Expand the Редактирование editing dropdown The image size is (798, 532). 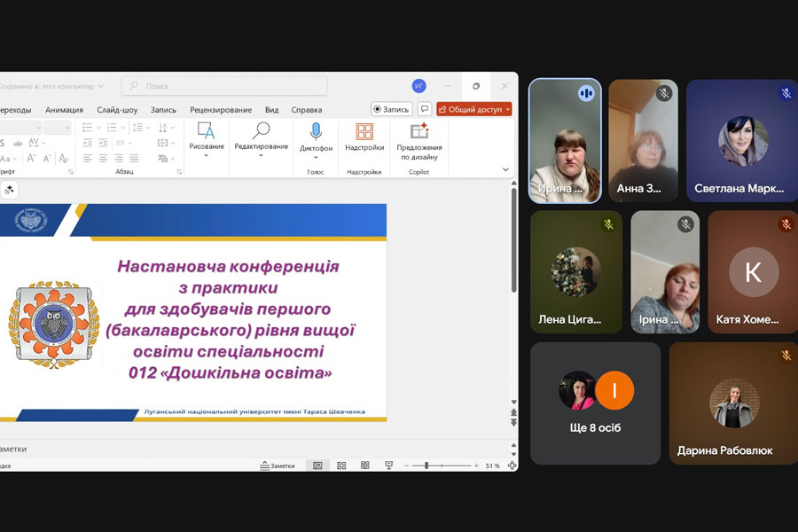click(x=261, y=155)
